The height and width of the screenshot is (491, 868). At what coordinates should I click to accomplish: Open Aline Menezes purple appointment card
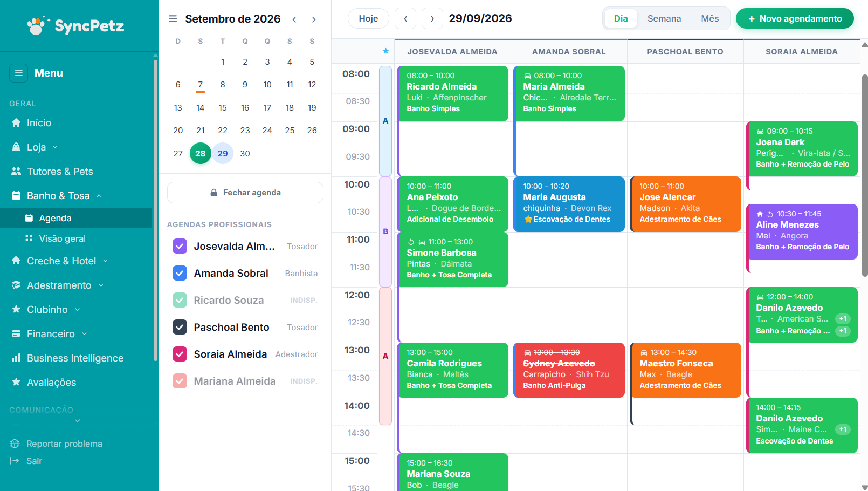point(802,231)
